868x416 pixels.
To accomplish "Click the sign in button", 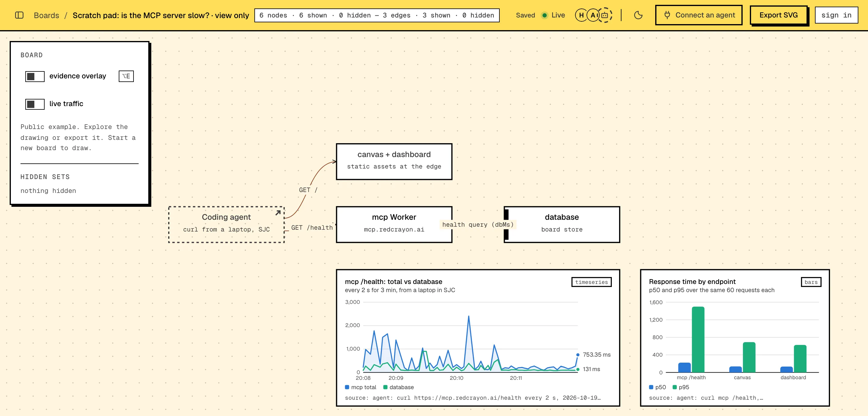I will click(x=836, y=15).
